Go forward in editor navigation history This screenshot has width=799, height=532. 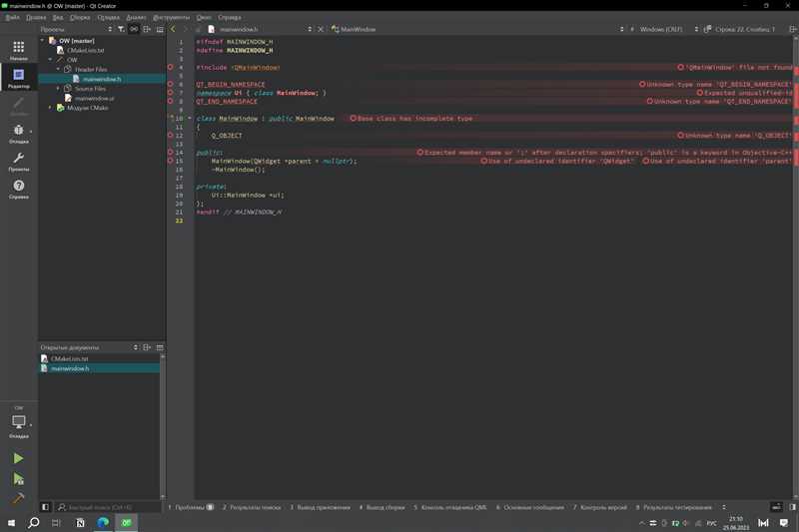pyautogui.click(x=186, y=29)
